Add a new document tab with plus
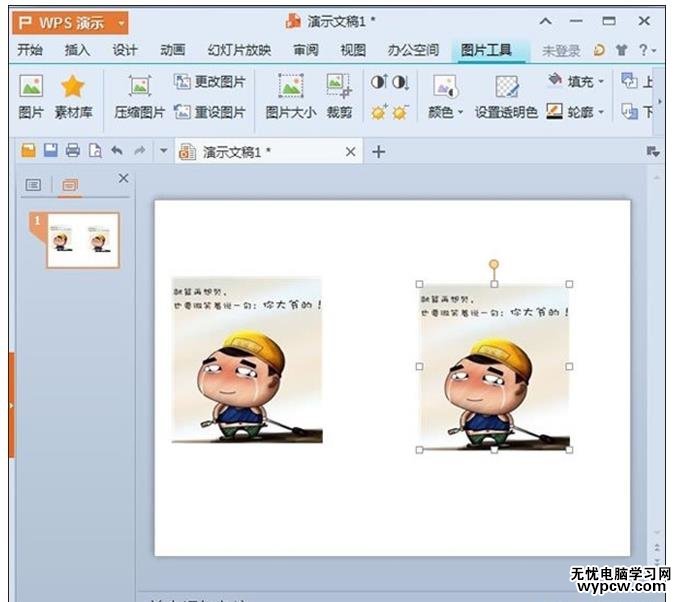Image resolution: width=682 pixels, height=602 pixels. pos(378,152)
